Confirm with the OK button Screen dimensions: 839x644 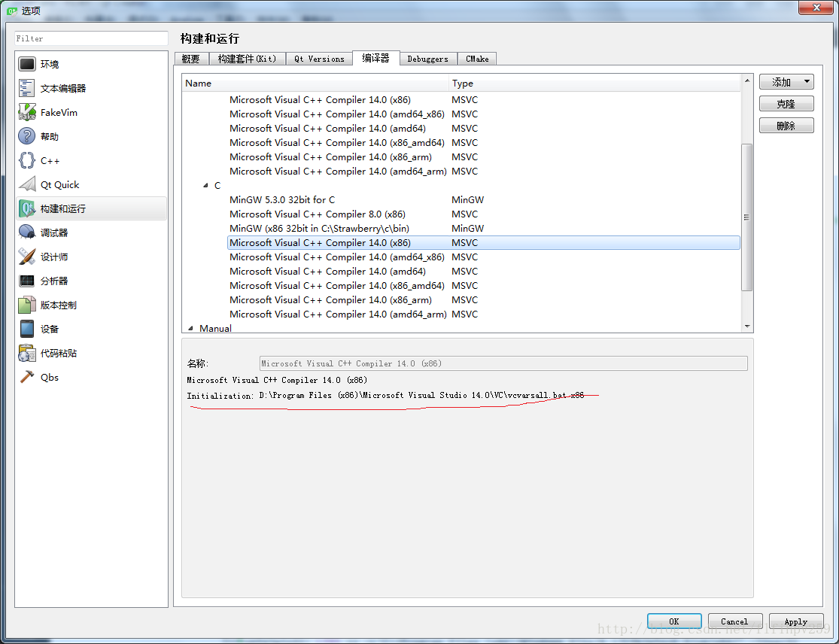[674, 621]
